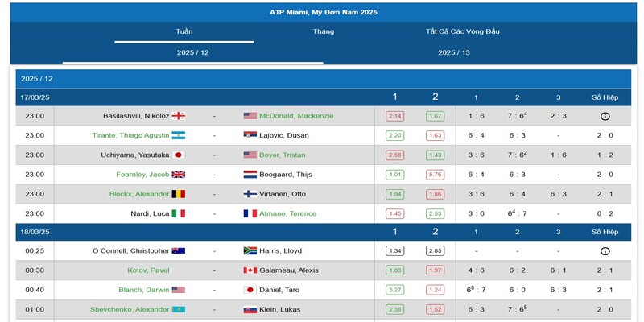Click Netherlands flag next to Boogaard, Thijs

[250, 175]
